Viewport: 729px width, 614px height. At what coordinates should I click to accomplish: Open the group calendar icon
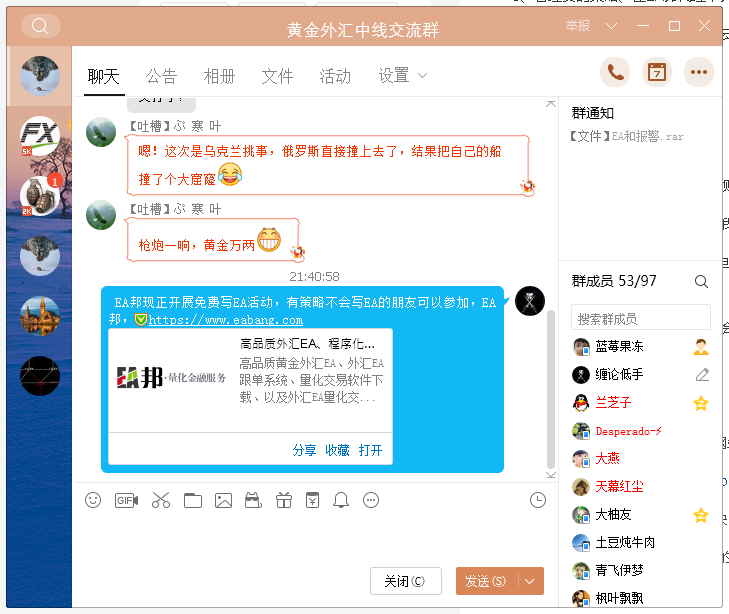click(x=656, y=73)
